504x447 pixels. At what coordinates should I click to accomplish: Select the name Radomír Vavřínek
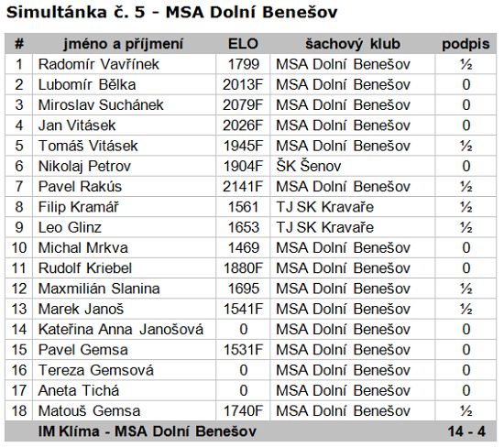(98, 64)
